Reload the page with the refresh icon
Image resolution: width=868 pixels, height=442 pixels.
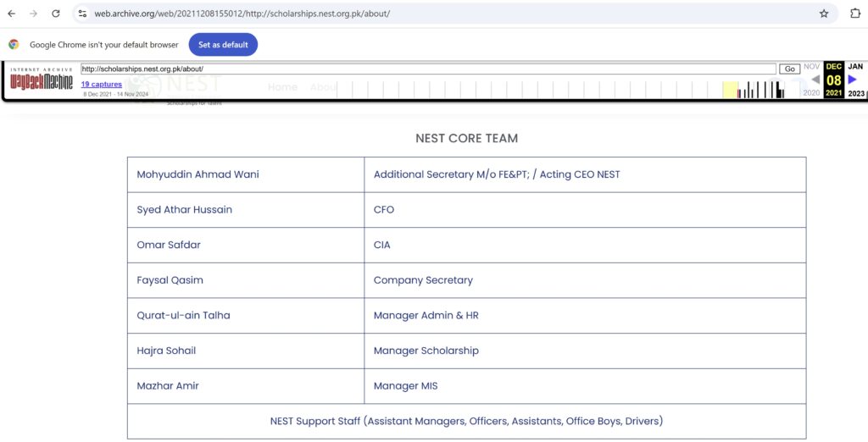(55, 14)
